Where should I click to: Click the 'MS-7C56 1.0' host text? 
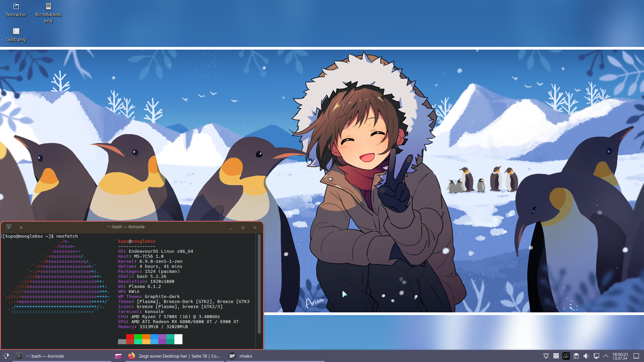point(149,256)
